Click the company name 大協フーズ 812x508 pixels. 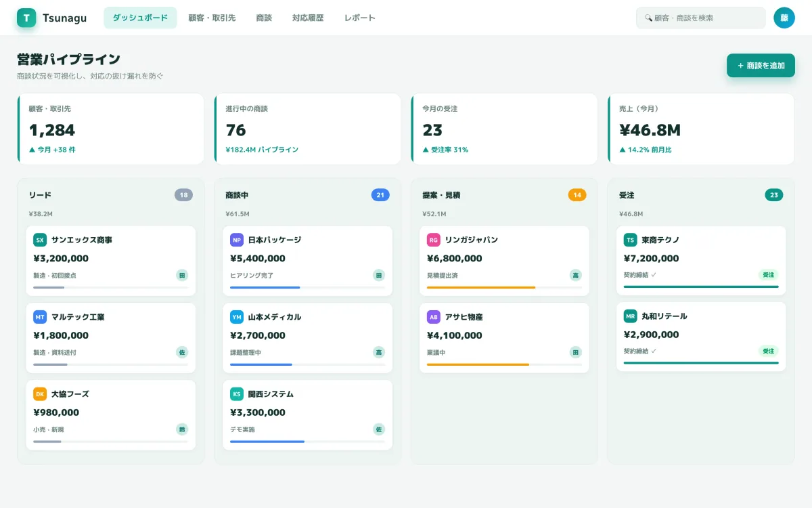click(x=70, y=394)
